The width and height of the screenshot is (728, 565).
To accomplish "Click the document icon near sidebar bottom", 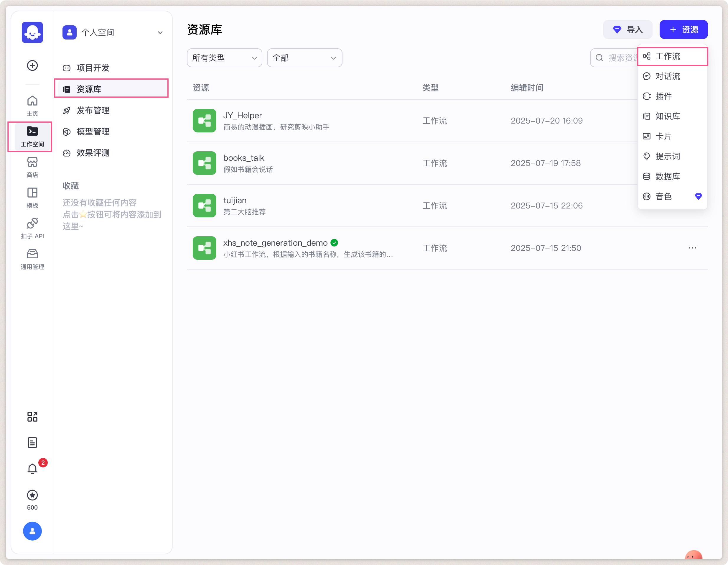I will (x=32, y=442).
